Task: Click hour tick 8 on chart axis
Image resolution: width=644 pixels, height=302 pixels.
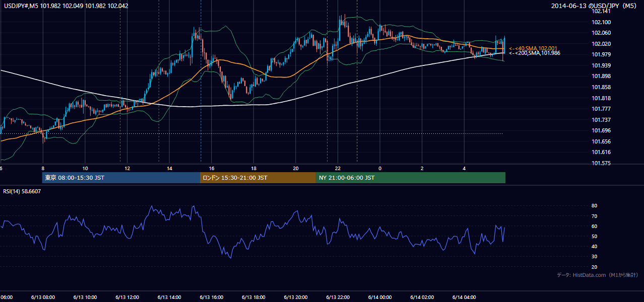Action: (43, 168)
